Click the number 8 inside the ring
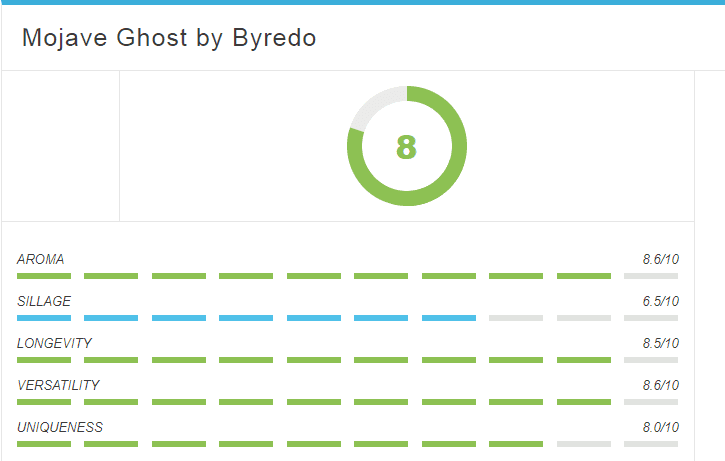This screenshot has height=461, width=725. click(x=406, y=147)
